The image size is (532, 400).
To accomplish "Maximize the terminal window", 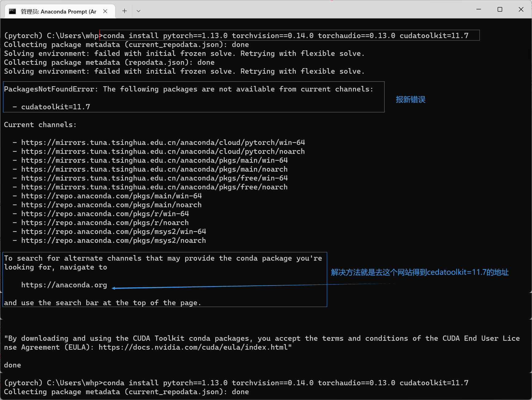I will coord(500,9).
